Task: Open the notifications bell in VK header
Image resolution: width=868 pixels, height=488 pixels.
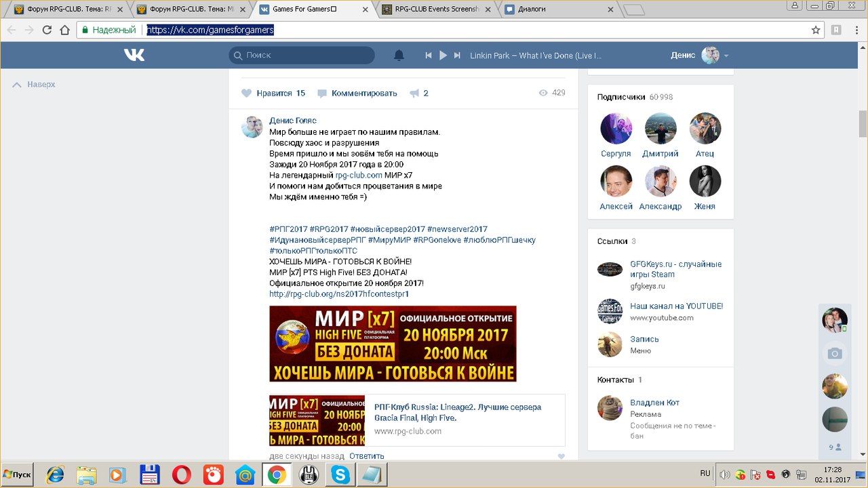Action: point(399,55)
